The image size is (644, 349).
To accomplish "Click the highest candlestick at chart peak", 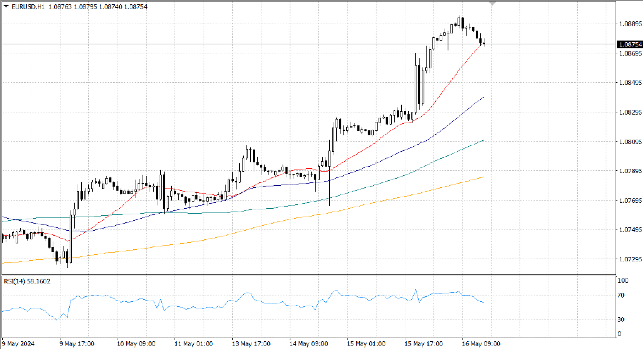I will pyautogui.click(x=459, y=21).
